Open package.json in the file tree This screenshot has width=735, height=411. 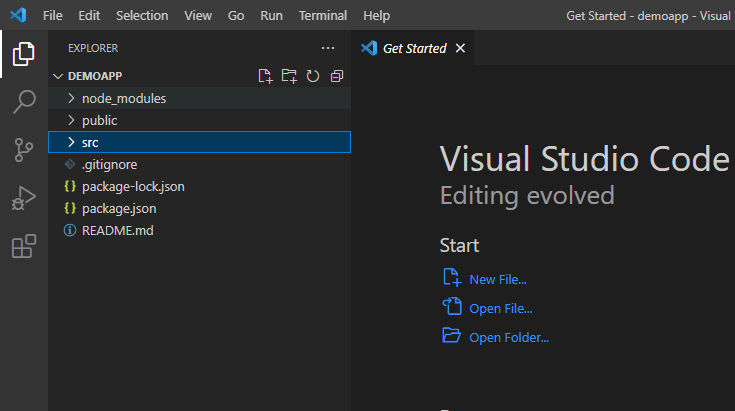(x=118, y=209)
